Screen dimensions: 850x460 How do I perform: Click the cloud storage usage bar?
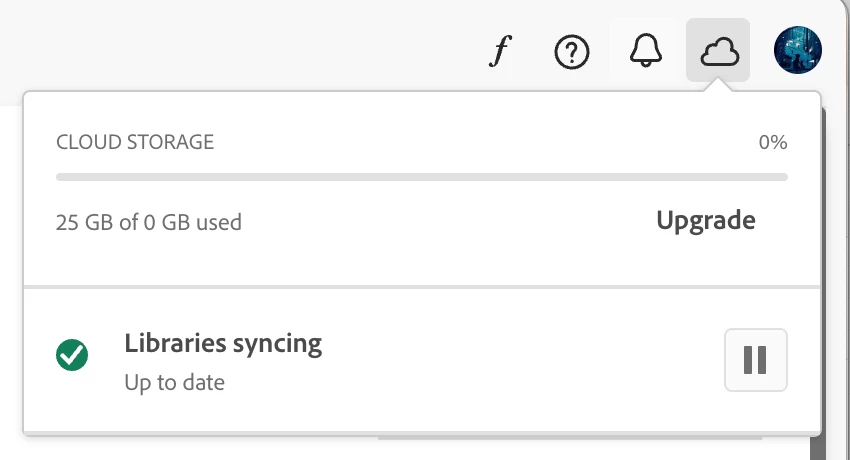click(421, 177)
